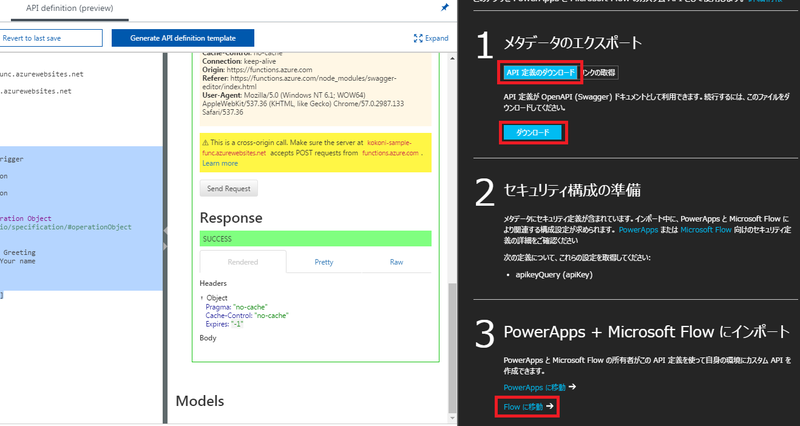This screenshot has width=800, height=426.
Task: Click the warning icon in cross-origin notice
Action: (205, 143)
